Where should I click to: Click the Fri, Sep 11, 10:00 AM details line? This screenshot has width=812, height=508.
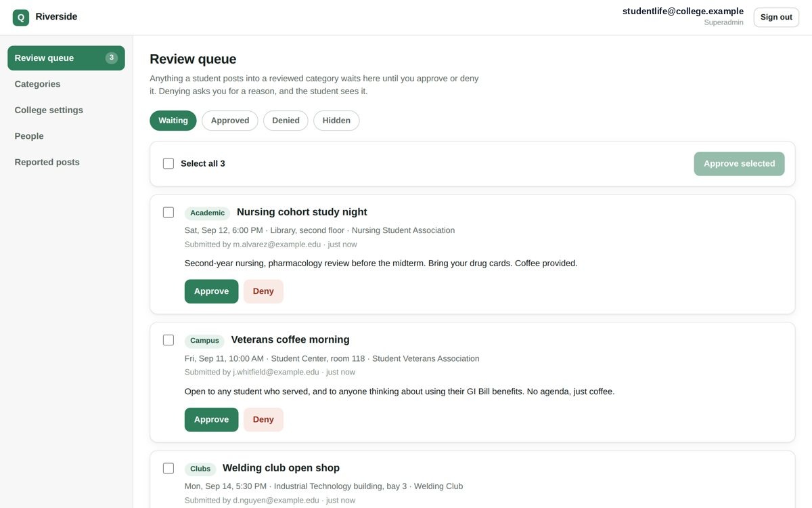(x=332, y=359)
